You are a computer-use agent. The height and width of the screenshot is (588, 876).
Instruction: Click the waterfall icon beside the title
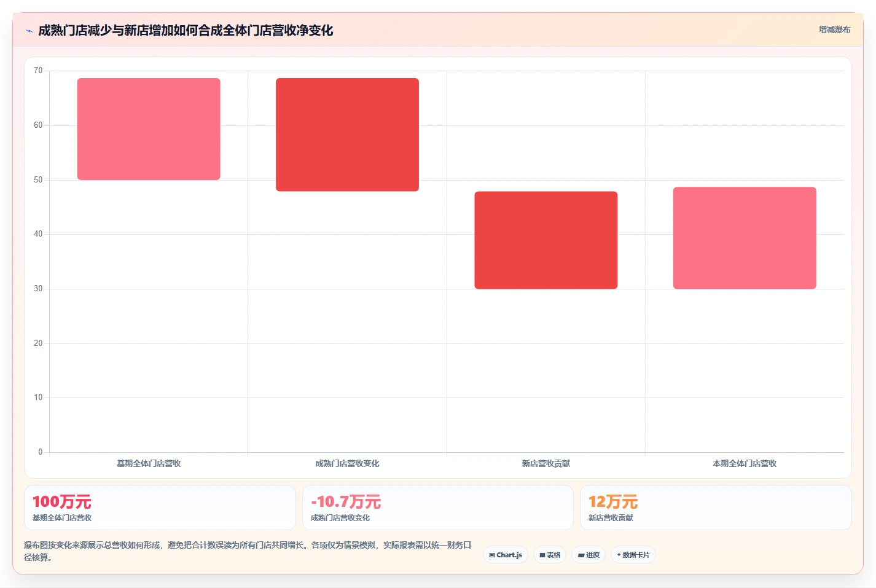pyautogui.click(x=29, y=31)
